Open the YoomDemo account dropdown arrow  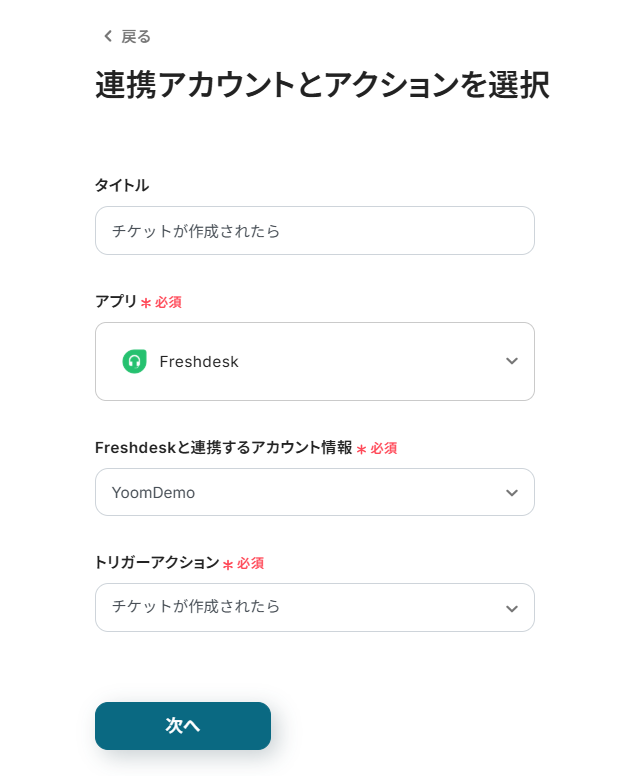click(x=512, y=493)
